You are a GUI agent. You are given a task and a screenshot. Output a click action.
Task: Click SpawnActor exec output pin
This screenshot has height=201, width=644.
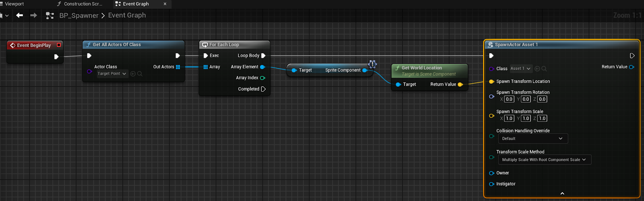tap(632, 55)
